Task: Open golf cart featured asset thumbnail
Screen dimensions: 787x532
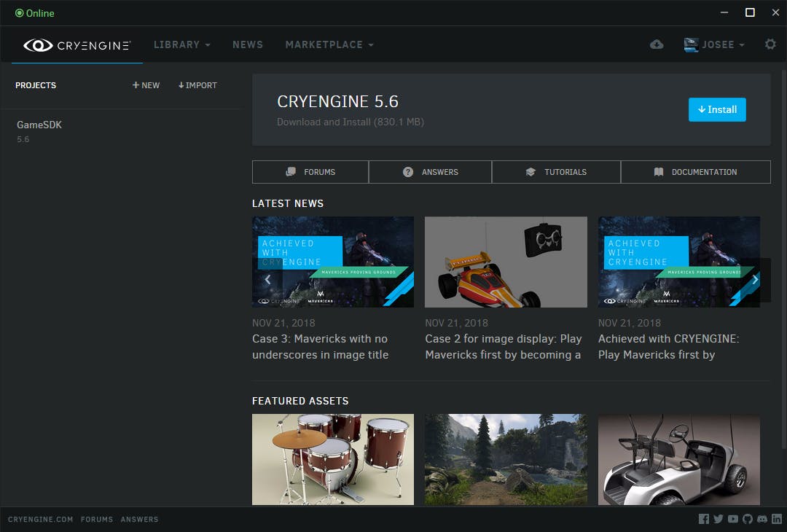Action: [x=679, y=459]
